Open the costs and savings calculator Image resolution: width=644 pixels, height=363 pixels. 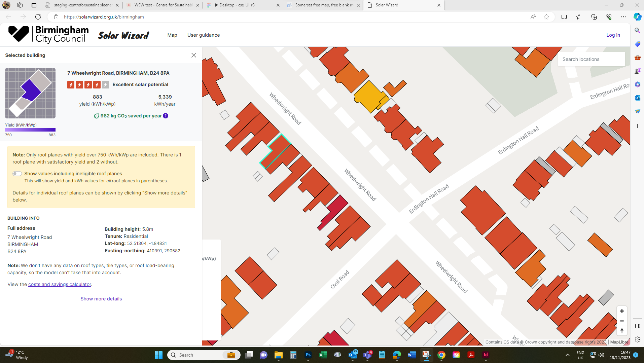tap(60, 284)
